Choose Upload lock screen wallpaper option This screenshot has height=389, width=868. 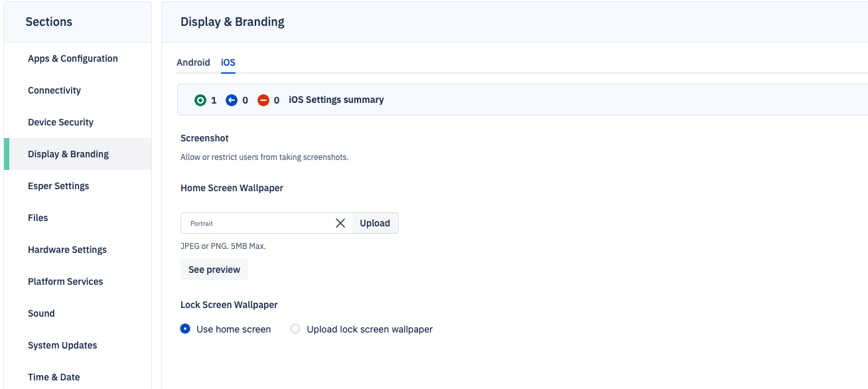click(x=295, y=329)
